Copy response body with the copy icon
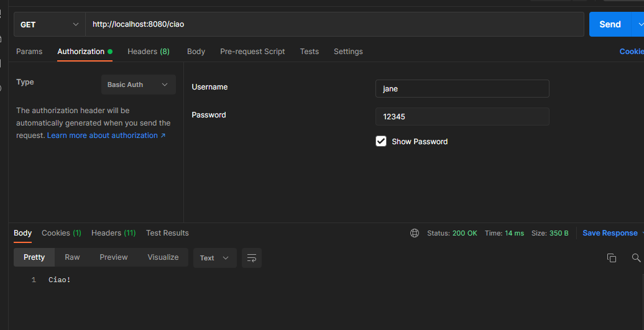This screenshot has width=644, height=330. click(612, 258)
